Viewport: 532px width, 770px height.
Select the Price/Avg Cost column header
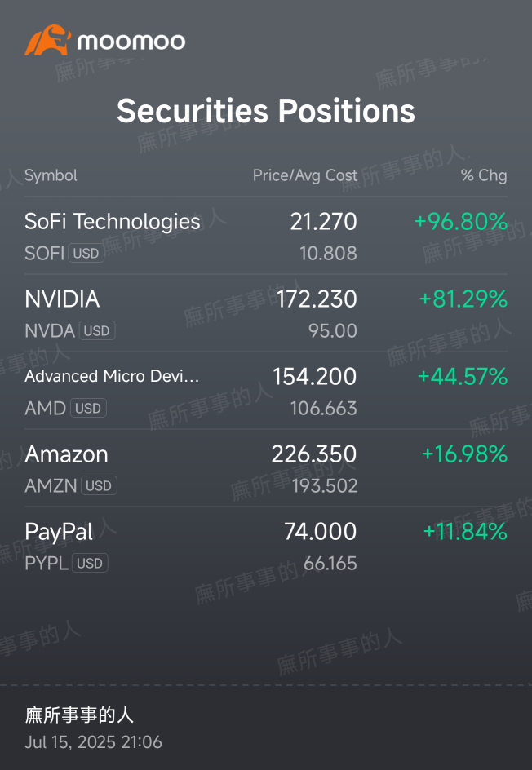pos(305,175)
